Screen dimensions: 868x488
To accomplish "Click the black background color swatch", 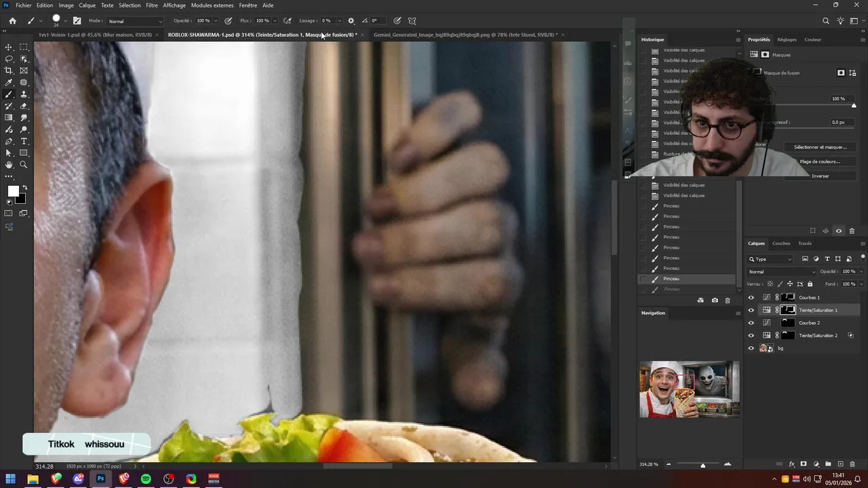I will pyautogui.click(x=21, y=199).
